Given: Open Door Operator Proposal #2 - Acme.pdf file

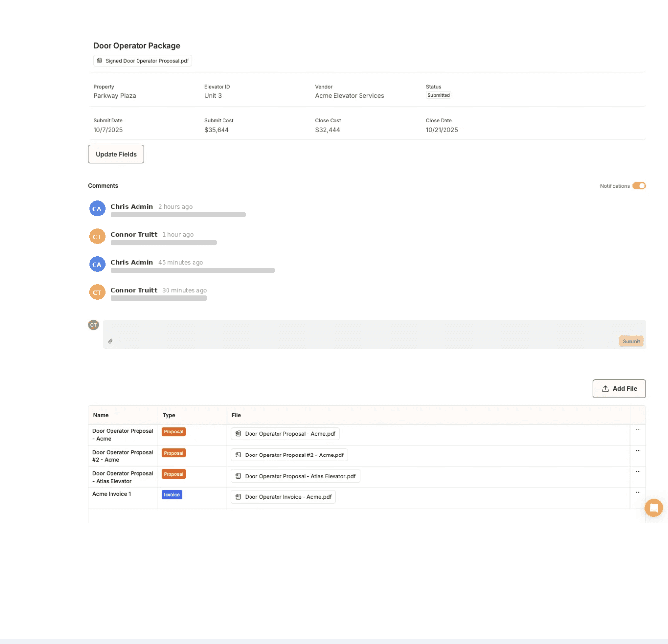Looking at the screenshot, I should coord(289,455).
